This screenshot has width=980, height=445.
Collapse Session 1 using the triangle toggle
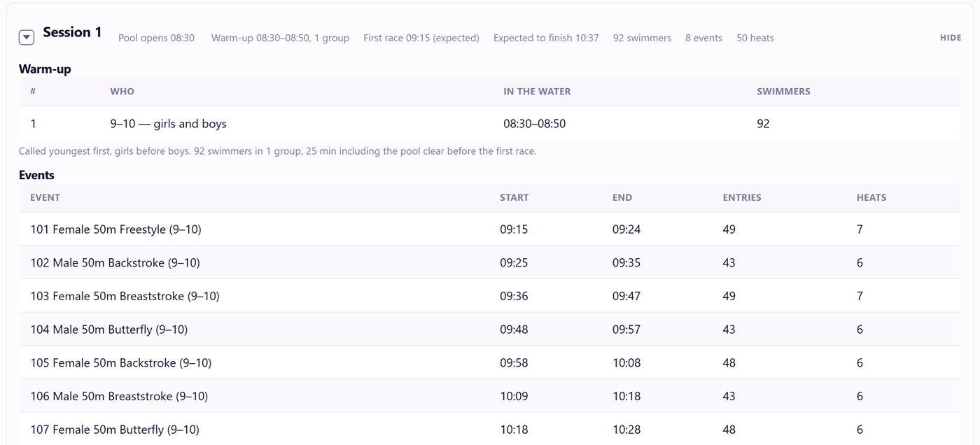pos(26,38)
